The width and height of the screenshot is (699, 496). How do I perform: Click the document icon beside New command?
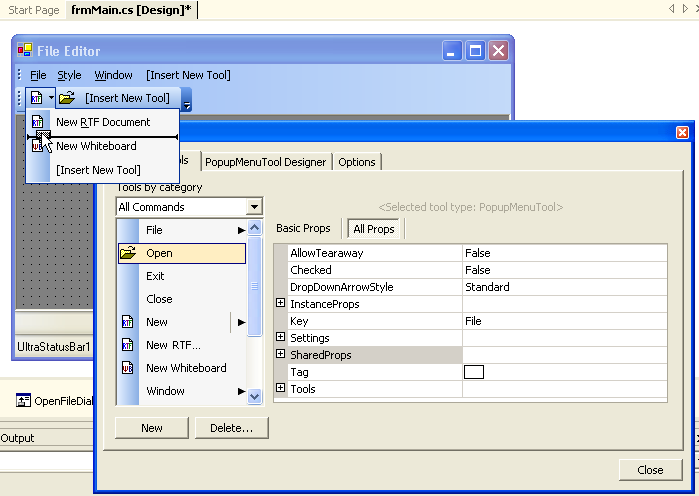click(x=128, y=322)
